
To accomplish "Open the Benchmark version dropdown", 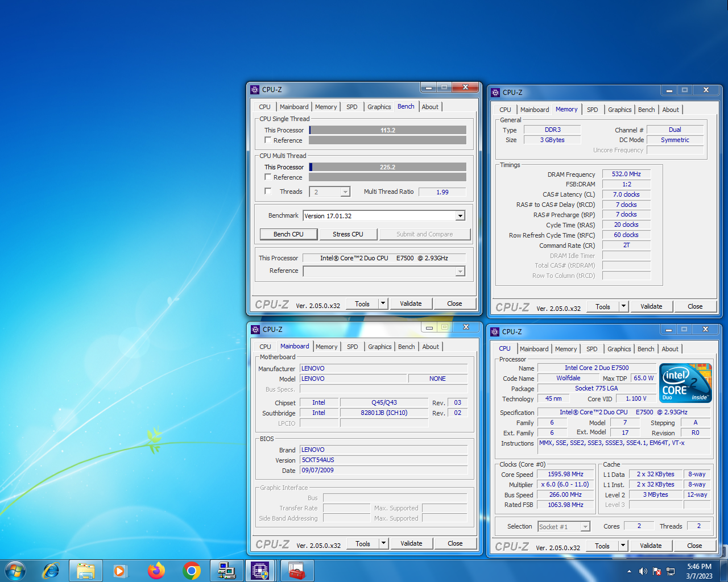I will coord(460,216).
